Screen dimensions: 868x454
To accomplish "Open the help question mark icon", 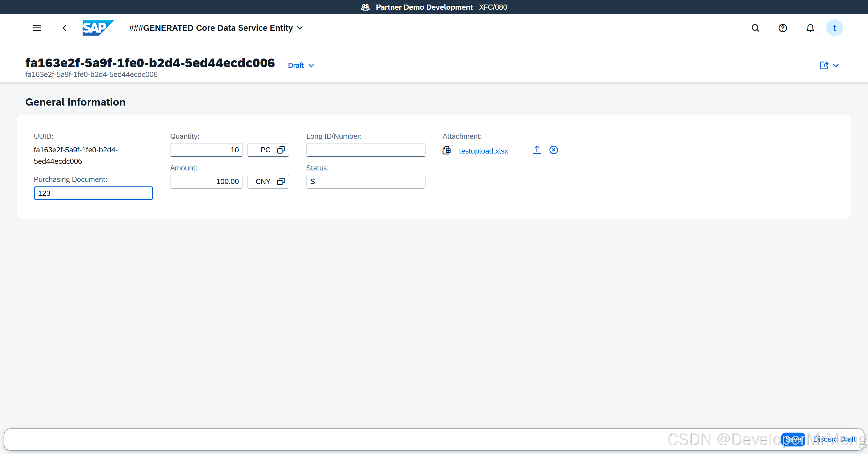I will tap(782, 28).
